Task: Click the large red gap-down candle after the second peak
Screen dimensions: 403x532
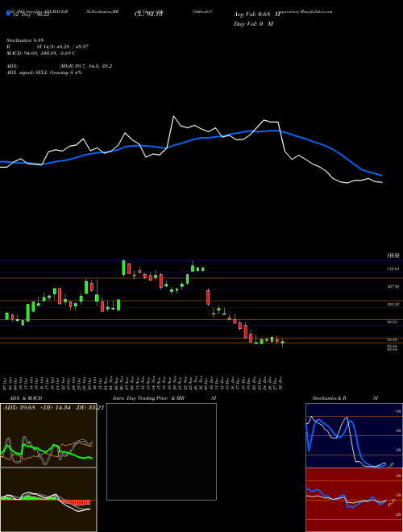Action: pos(208,297)
